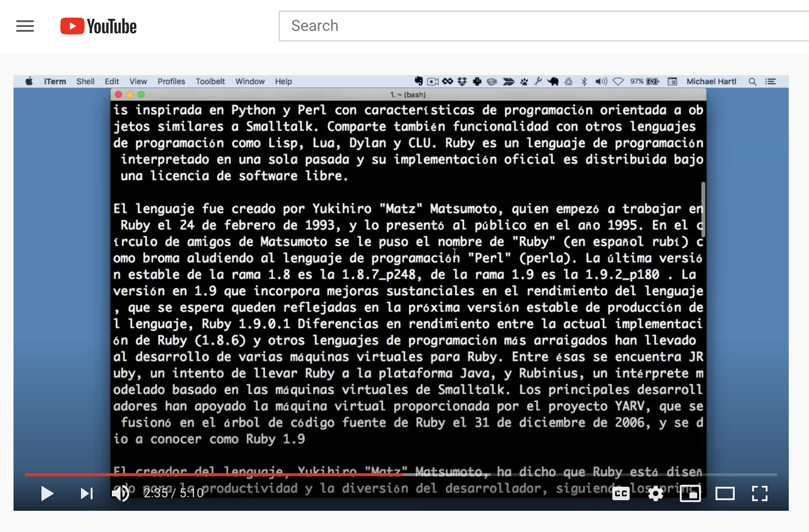This screenshot has width=809, height=532.
Task: Open the Shell menu in iTerm
Action: [x=85, y=81]
